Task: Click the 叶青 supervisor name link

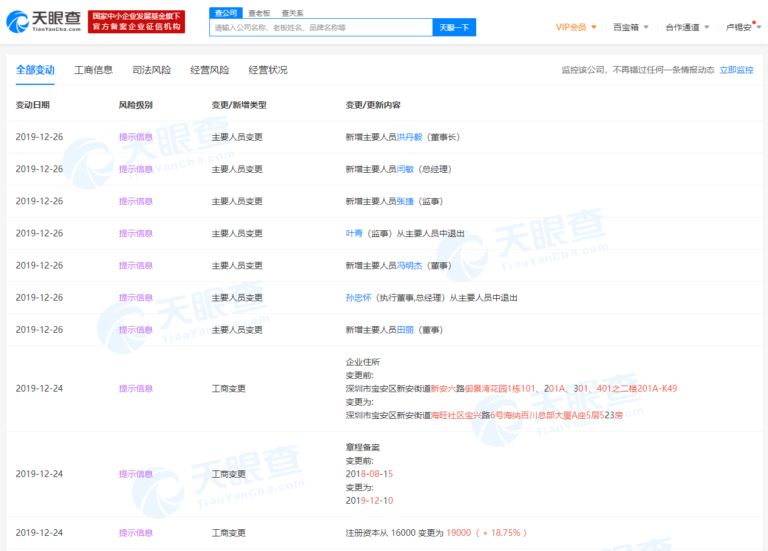Action: point(353,233)
